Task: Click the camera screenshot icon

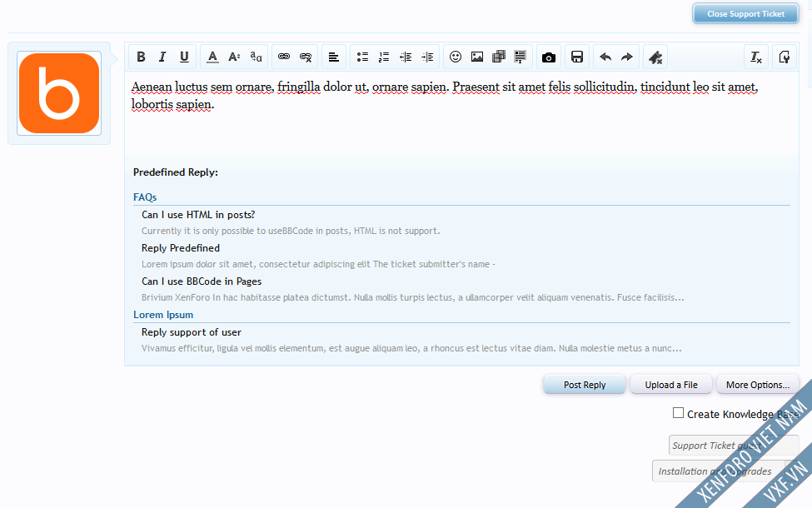Action: click(x=549, y=57)
